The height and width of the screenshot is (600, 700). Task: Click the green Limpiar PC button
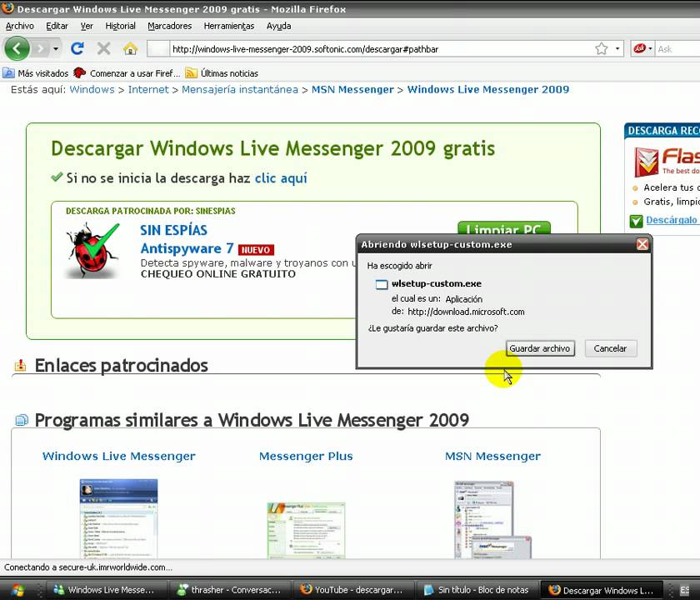tap(503, 227)
